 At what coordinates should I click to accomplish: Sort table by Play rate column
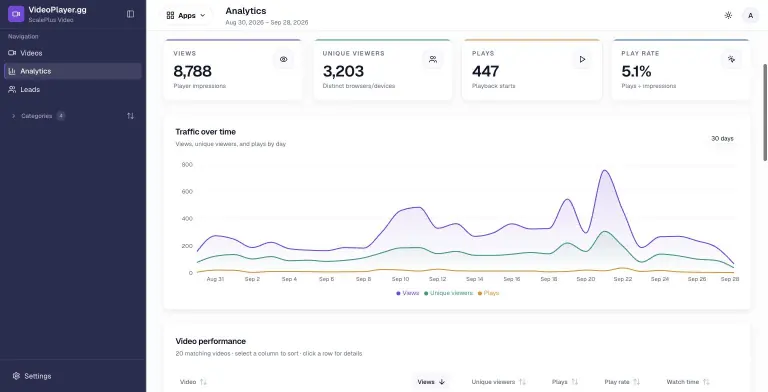point(622,382)
